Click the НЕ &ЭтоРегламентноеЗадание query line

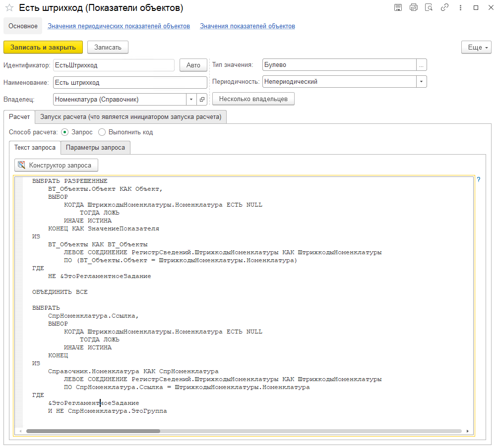pyautogui.click(x=99, y=276)
